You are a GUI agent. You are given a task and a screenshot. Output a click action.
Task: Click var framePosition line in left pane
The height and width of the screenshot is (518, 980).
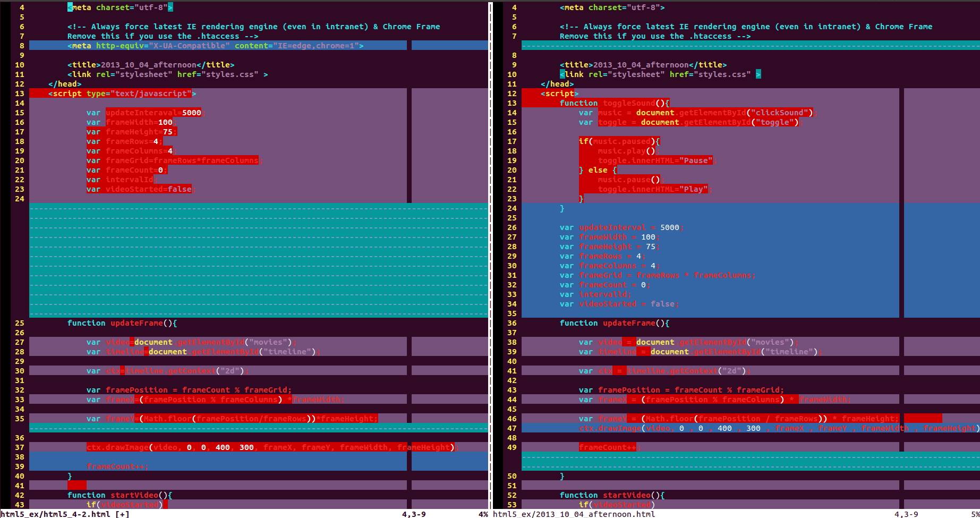[x=189, y=390]
